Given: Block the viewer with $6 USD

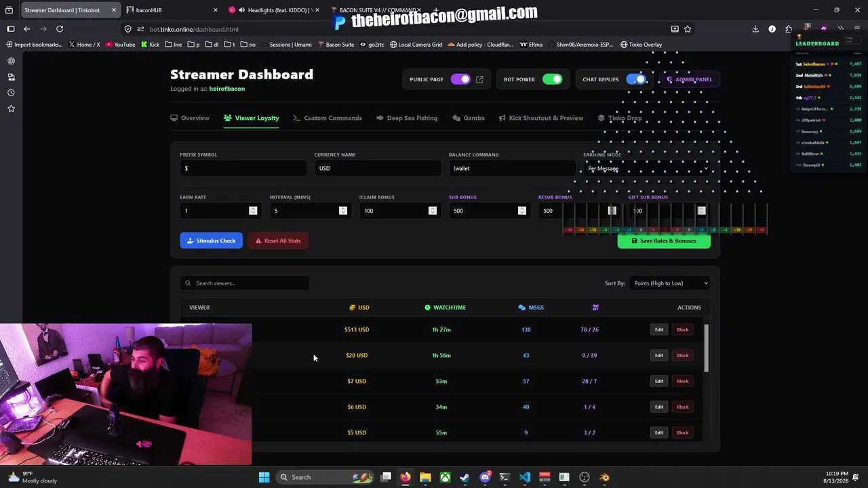Looking at the screenshot, I should [x=682, y=407].
